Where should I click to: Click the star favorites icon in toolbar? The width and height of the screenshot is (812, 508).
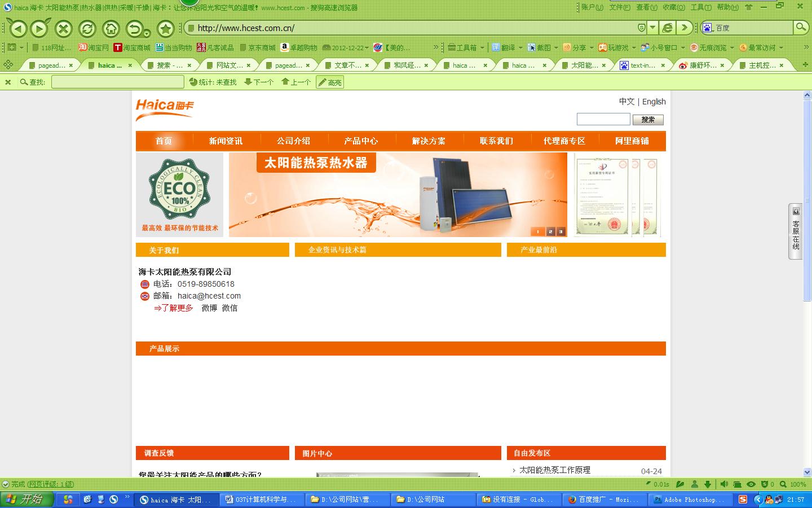pyautogui.click(x=165, y=28)
